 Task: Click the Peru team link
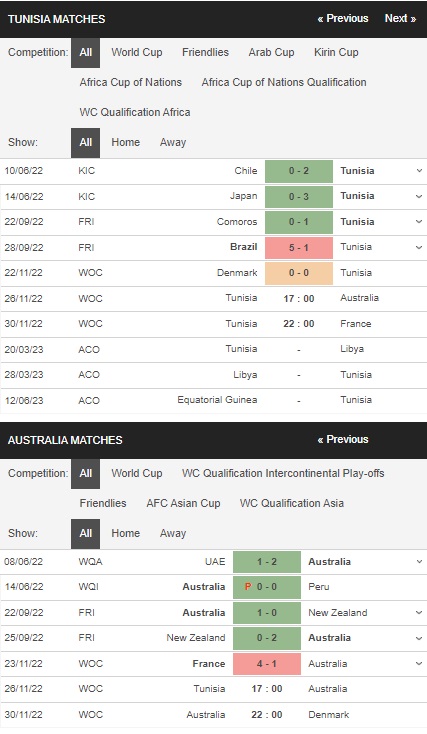pyautogui.click(x=319, y=587)
